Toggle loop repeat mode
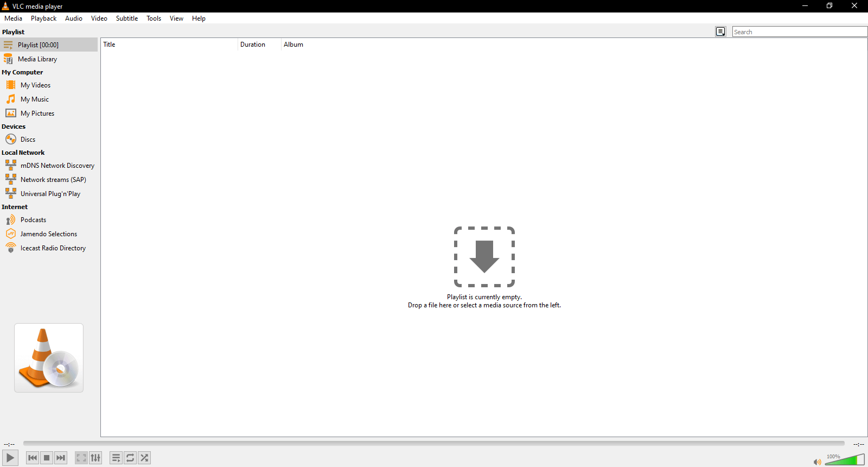 point(130,458)
